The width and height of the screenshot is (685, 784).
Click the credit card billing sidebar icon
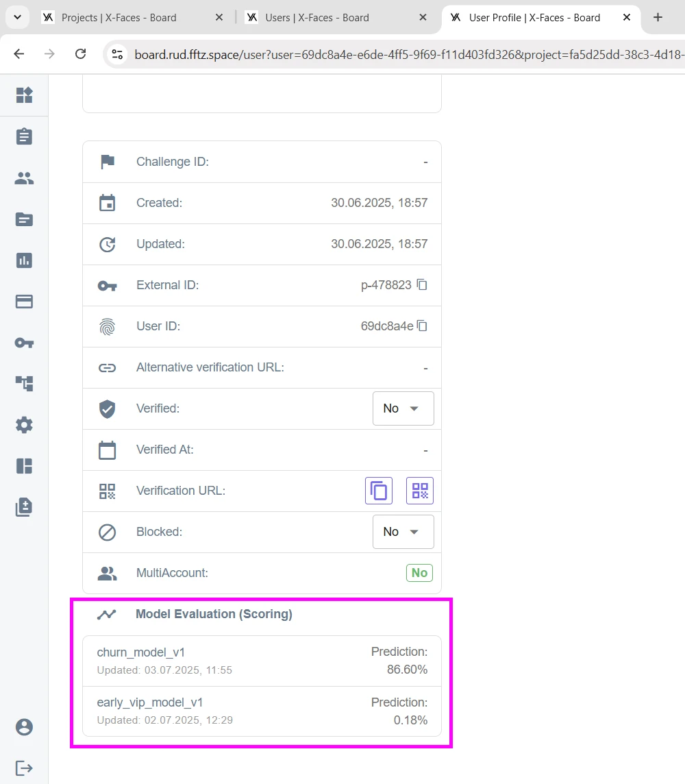click(x=24, y=302)
